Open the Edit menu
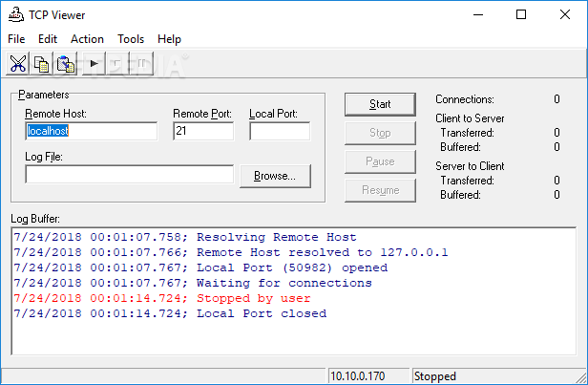Screen dimensions: 588x385 [48, 39]
